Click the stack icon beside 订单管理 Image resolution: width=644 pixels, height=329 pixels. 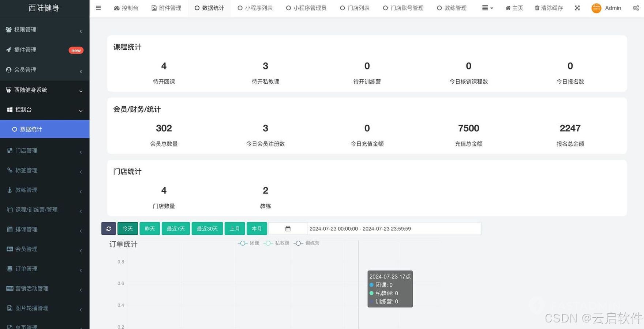[10, 269]
